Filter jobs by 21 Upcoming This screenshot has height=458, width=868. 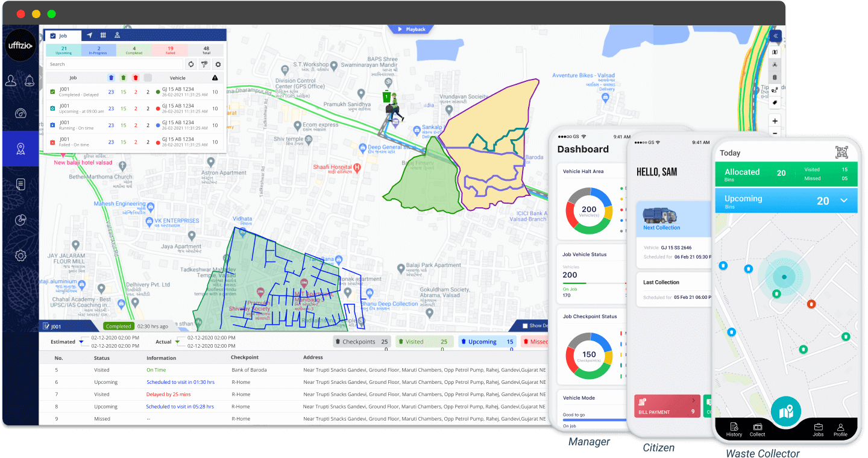(x=63, y=50)
